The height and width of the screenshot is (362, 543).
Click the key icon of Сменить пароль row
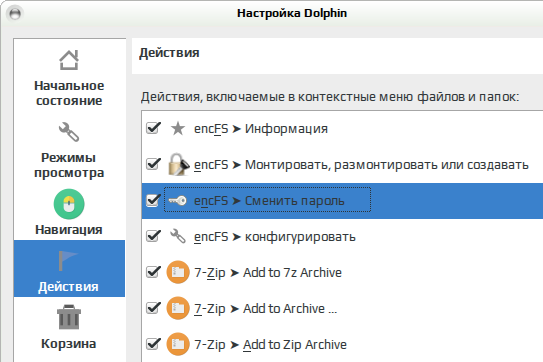click(177, 200)
